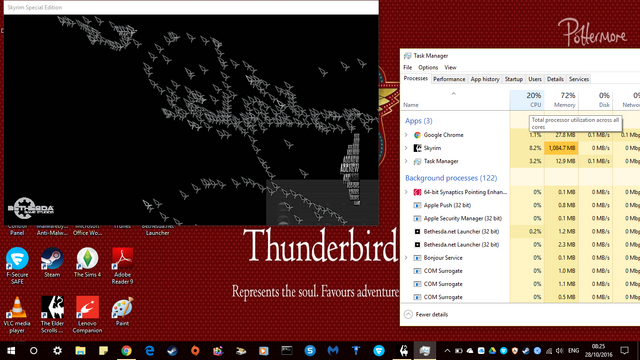
Task: Switch to the Performance tab
Action: point(449,79)
